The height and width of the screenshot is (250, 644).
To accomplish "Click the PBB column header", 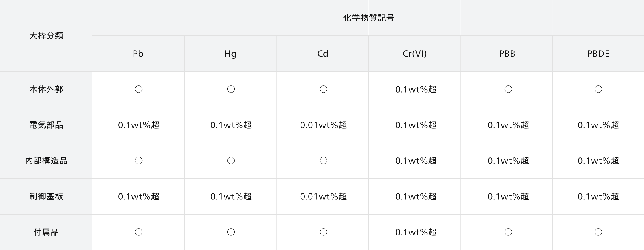I will [x=507, y=54].
